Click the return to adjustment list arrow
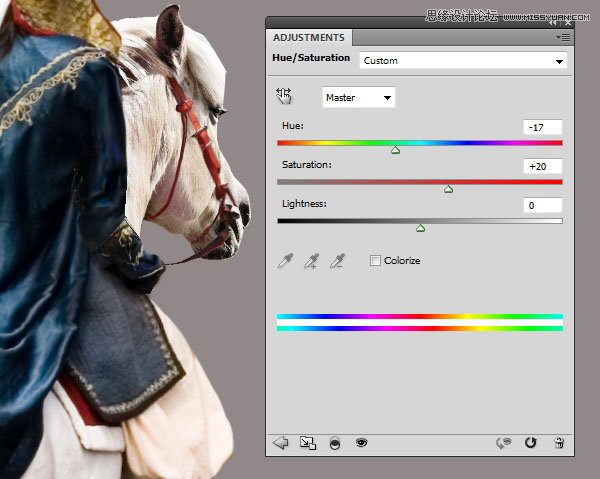Image resolution: width=600 pixels, height=479 pixels. coord(280,443)
